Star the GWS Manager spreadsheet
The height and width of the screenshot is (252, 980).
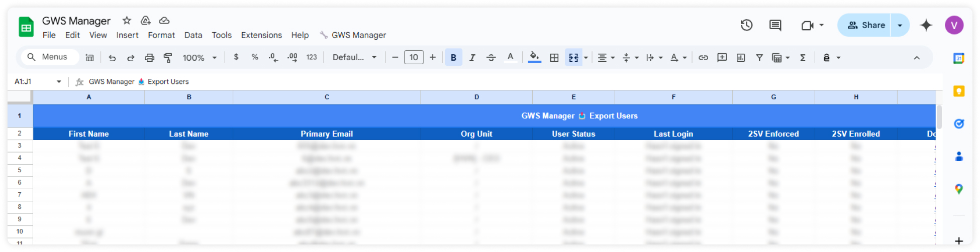point(127,21)
